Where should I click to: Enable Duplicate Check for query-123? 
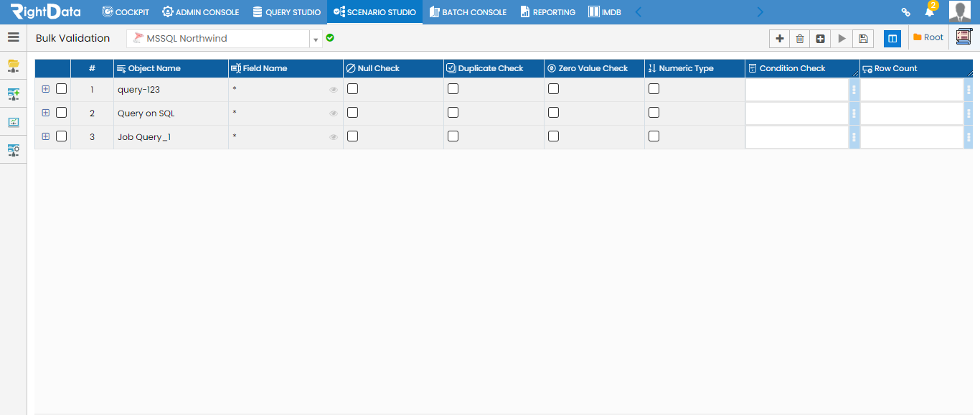pyautogui.click(x=453, y=89)
